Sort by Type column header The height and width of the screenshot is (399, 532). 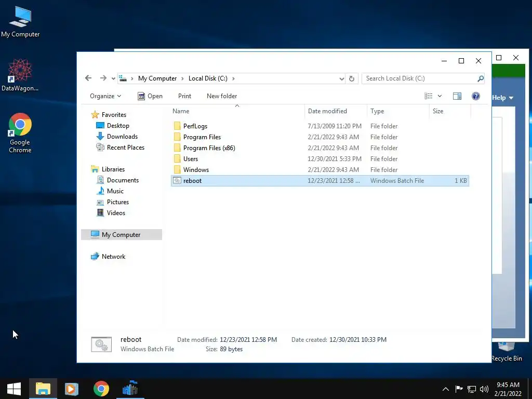click(377, 111)
